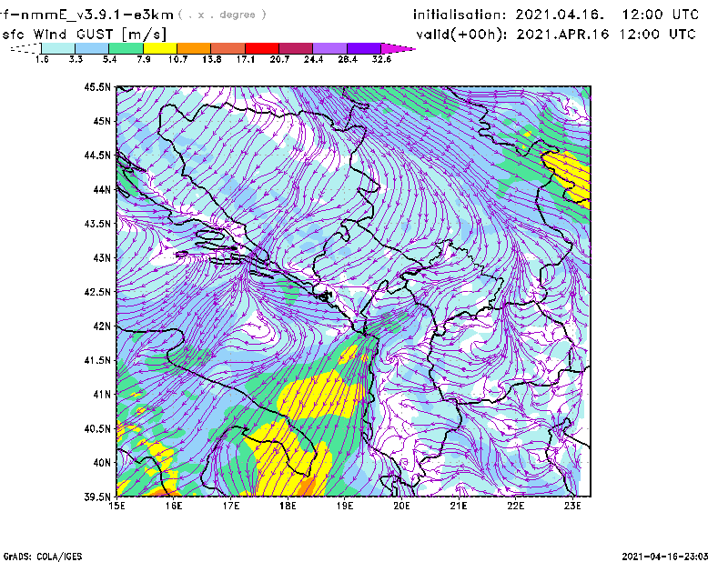Image resolution: width=728 pixels, height=562 pixels.
Task: Click the 40N latitude label
Action: point(102,463)
